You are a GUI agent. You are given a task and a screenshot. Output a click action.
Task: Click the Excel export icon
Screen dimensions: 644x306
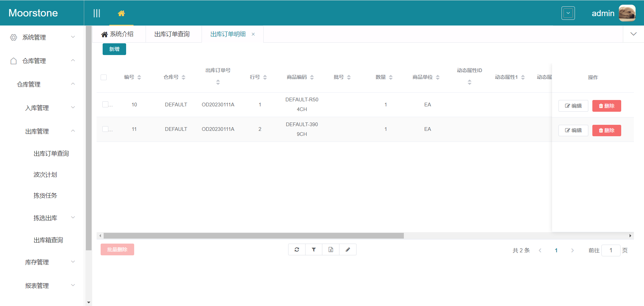[x=331, y=250]
